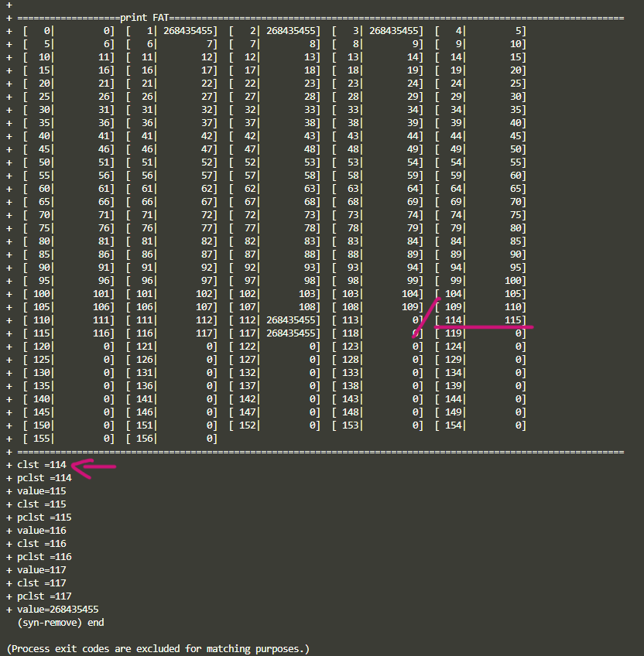Screen dimensions: 644x656
Task: Click the 'Process exit codes are excluded' note
Action: tap(158, 648)
